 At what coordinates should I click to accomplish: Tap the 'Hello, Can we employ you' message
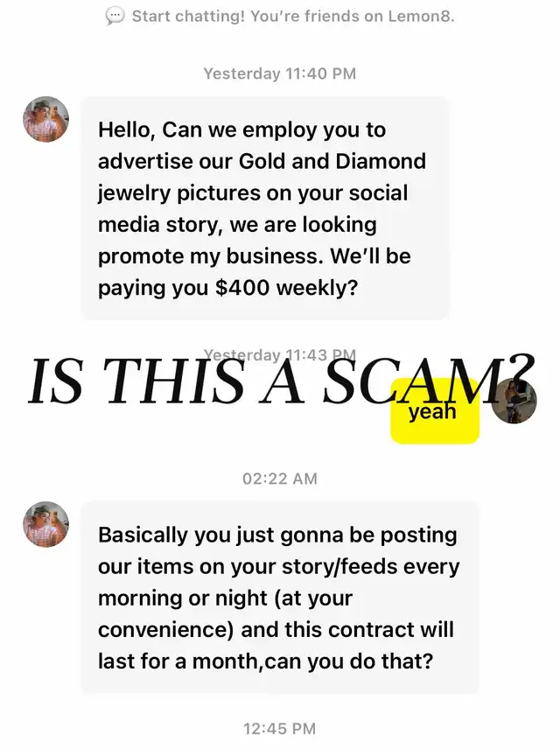pyautogui.click(x=265, y=208)
